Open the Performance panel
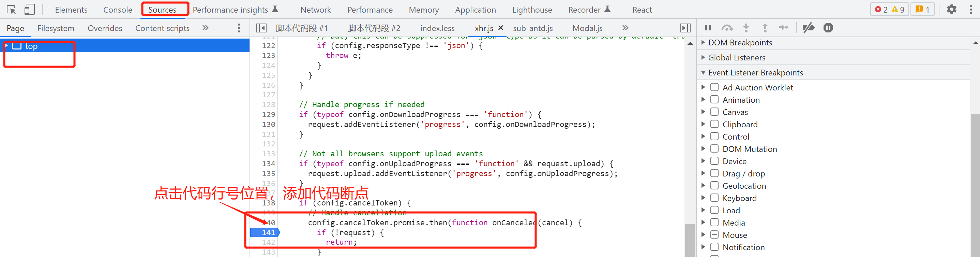980x257 pixels. click(370, 10)
